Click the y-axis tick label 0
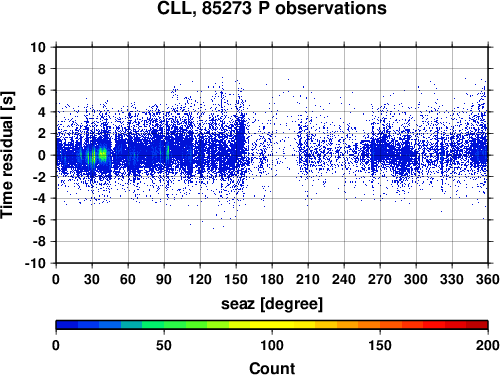Image resolution: width=500 pixels, height=375 pixels. click(x=42, y=155)
